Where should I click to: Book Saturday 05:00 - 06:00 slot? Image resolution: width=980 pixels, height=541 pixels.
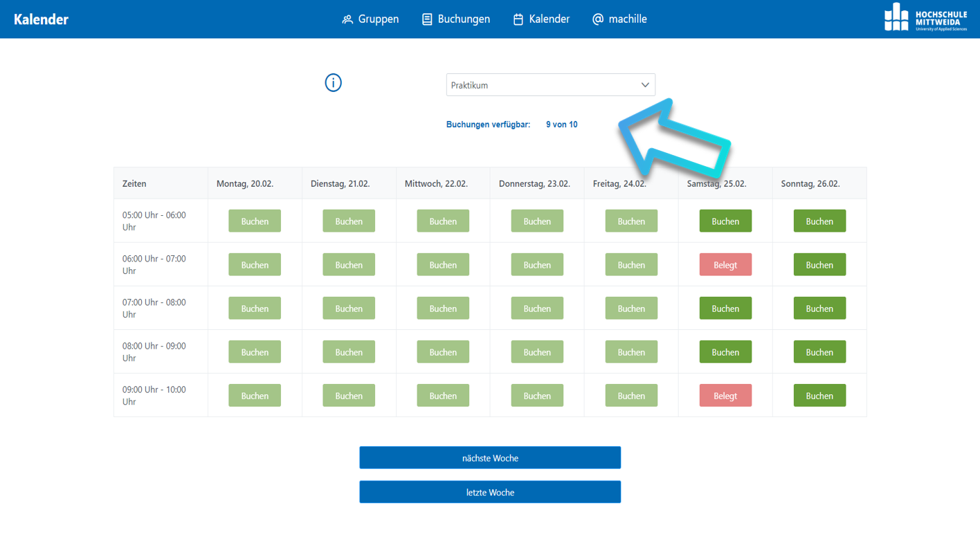(725, 221)
